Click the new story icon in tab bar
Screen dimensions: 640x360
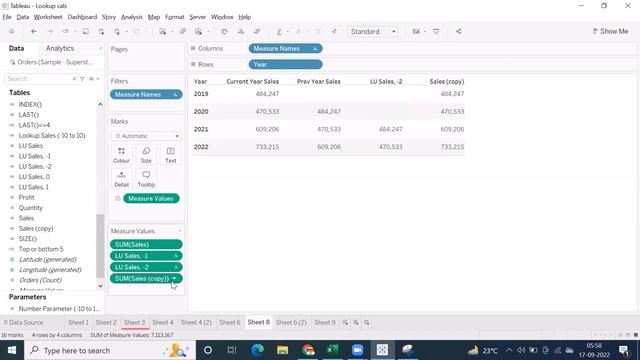pos(367,322)
